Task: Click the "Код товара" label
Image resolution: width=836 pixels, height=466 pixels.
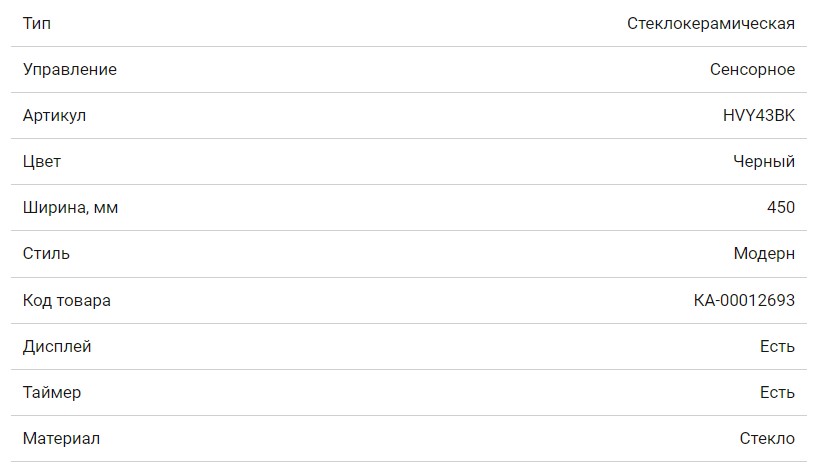Action: [66, 300]
